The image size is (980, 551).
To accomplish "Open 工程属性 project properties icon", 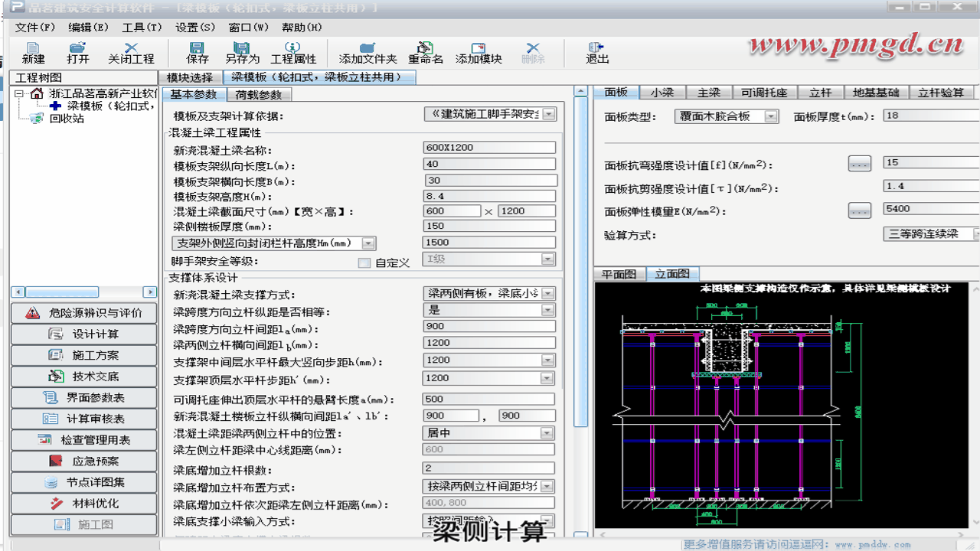I will tap(292, 53).
